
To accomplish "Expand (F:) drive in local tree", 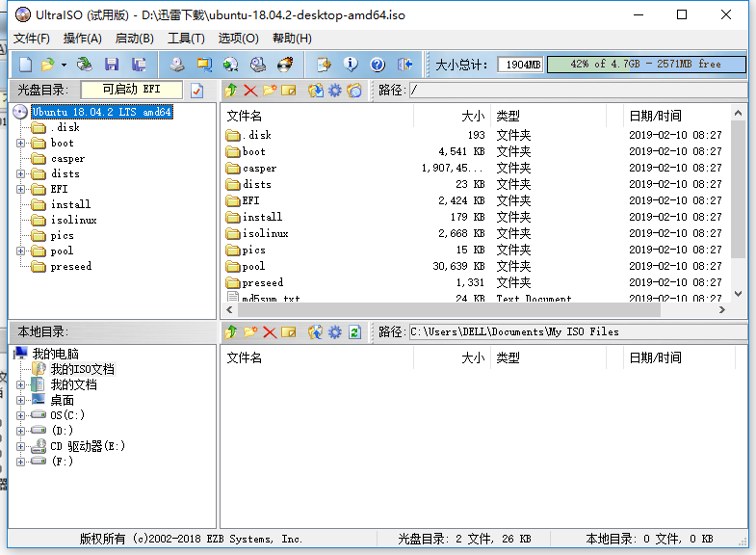I will [x=21, y=462].
